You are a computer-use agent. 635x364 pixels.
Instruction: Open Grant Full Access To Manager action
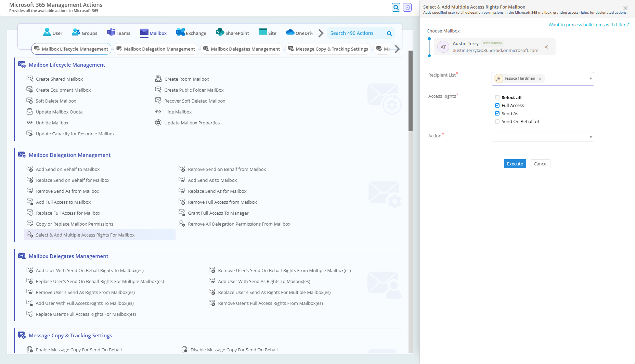click(218, 213)
